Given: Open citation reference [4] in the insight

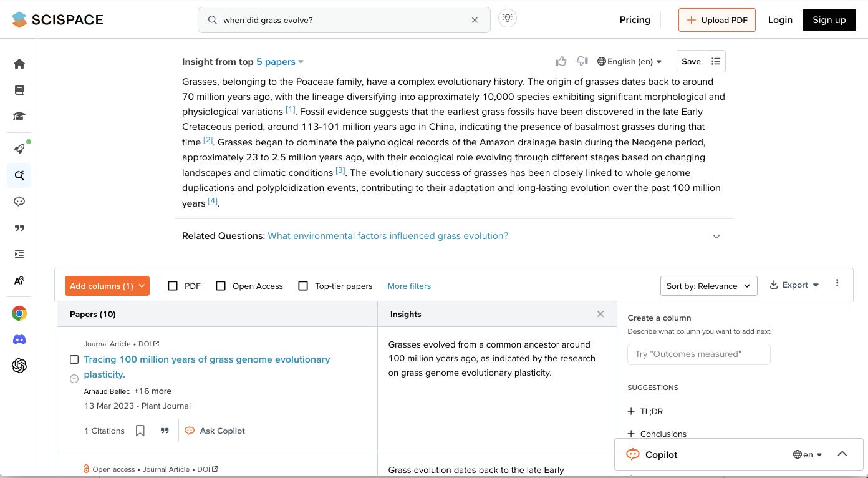Looking at the screenshot, I should [x=213, y=201].
